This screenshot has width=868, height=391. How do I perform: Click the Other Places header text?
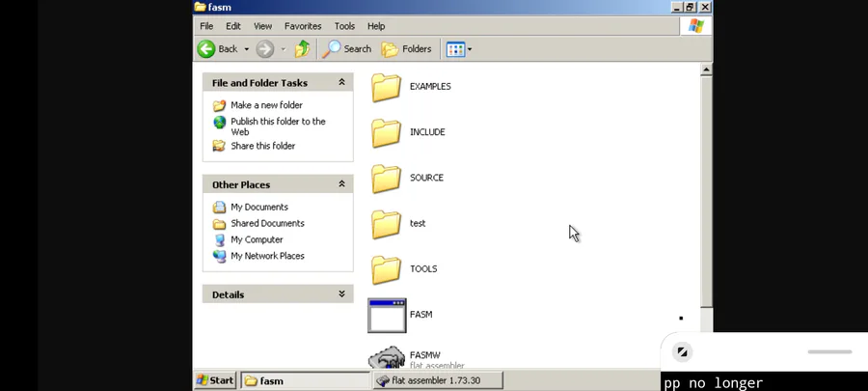(241, 184)
